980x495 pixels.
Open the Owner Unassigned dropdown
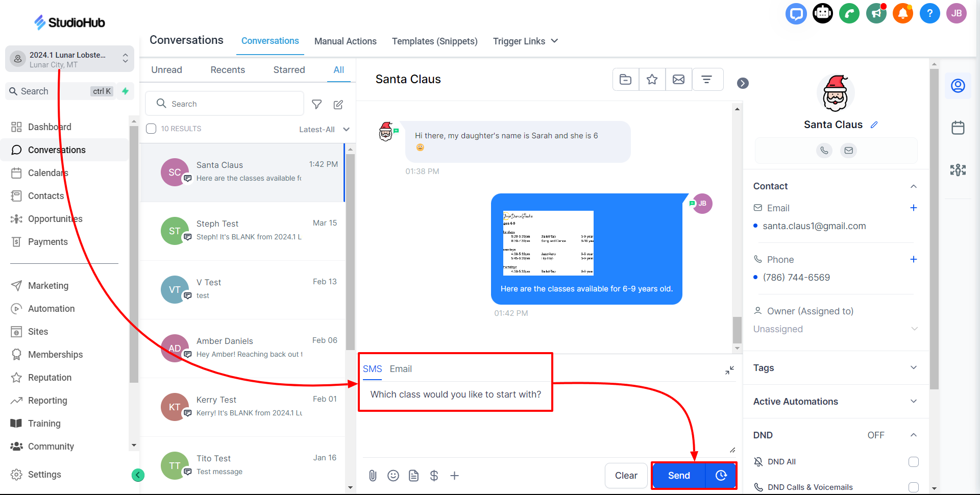pos(836,329)
